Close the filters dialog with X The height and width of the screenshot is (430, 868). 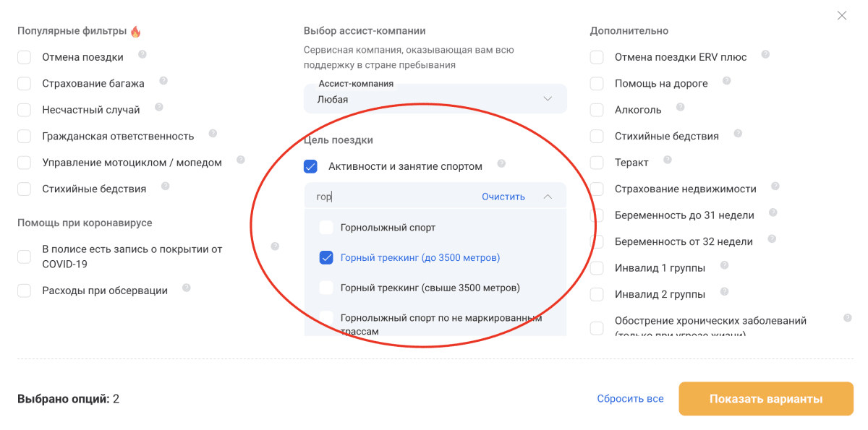(x=841, y=15)
